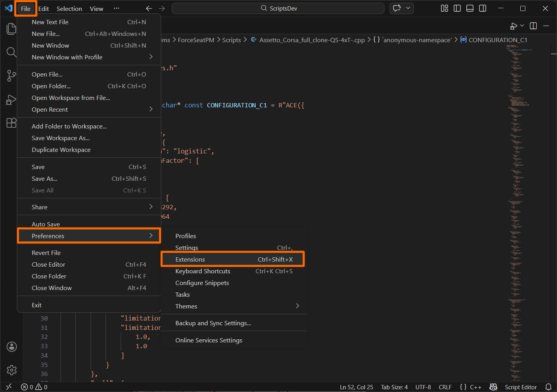557x392 pixels.
Task: Toggle the secondary side bar
Action: pyautogui.click(x=482, y=8)
